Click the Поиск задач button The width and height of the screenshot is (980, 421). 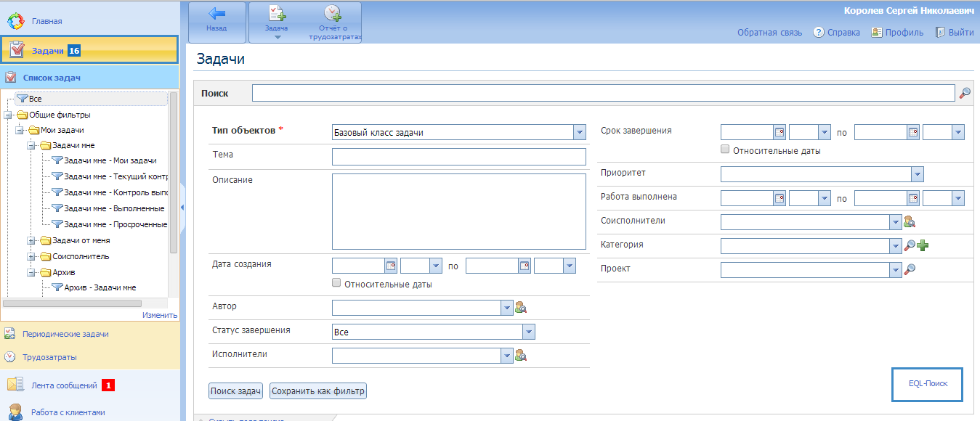click(x=236, y=391)
